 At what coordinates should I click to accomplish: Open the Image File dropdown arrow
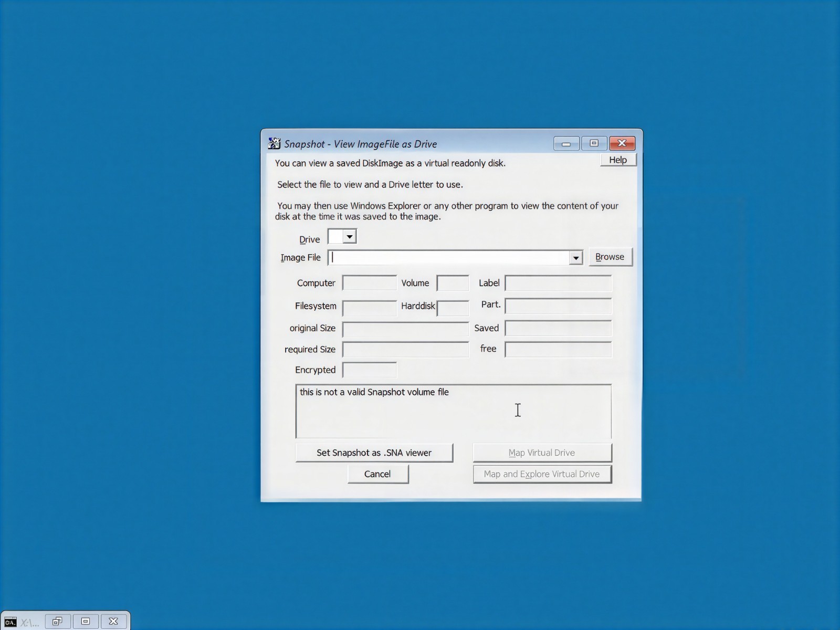click(576, 258)
